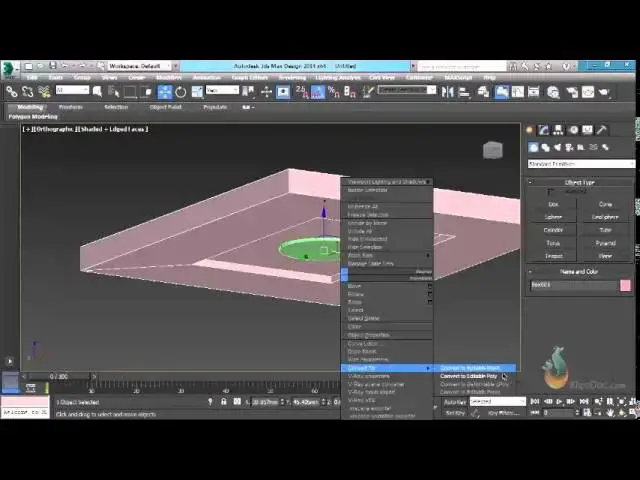The height and width of the screenshot is (480, 640).
Task: Click the Tube primitive button
Action: click(x=605, y=230)
